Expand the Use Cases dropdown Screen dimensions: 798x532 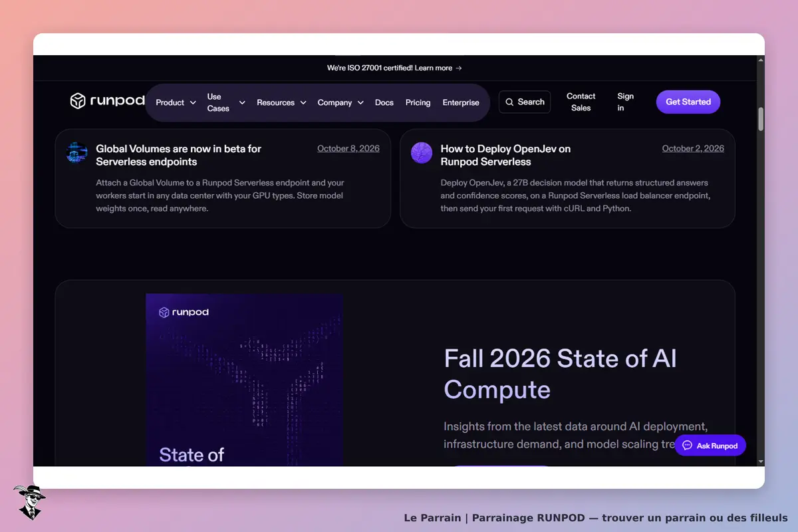click(x=226, y=102)
